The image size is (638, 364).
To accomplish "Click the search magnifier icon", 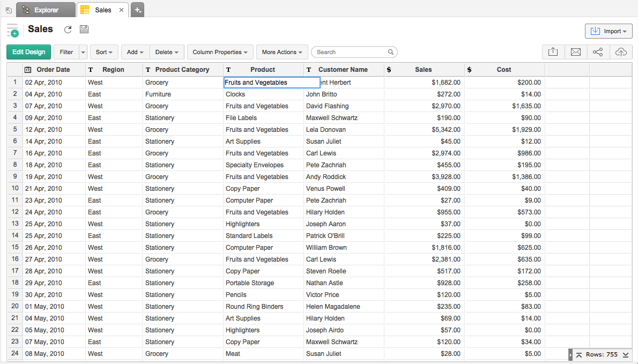I will (x=391, y=53).
